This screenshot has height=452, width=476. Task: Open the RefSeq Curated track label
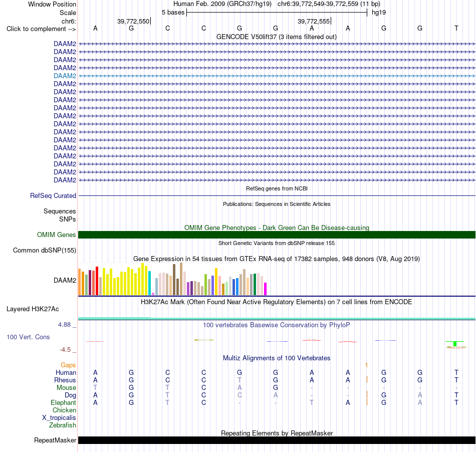[x=53, y=196]
